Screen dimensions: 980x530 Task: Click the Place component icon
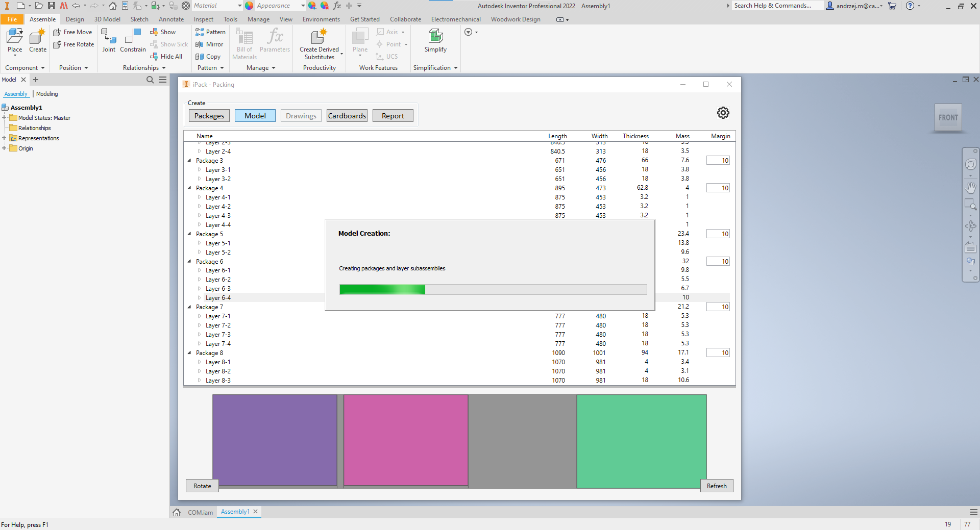click(x=15, y=37)
